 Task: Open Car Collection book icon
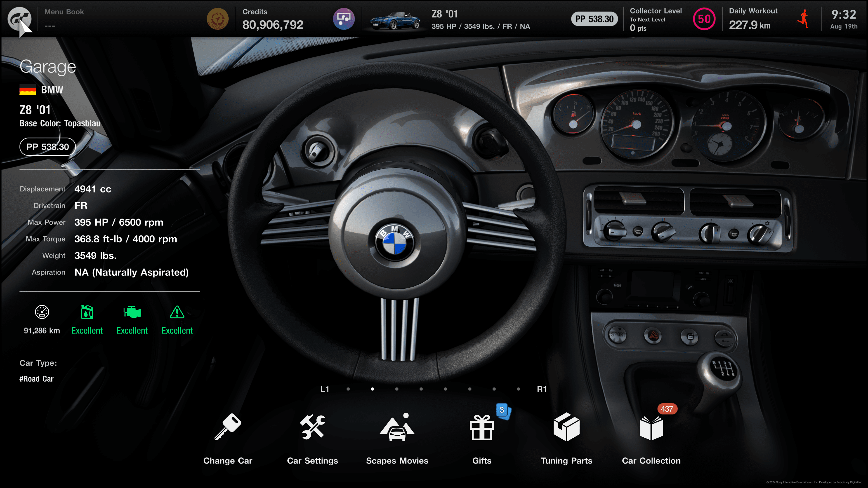[651, 428]
